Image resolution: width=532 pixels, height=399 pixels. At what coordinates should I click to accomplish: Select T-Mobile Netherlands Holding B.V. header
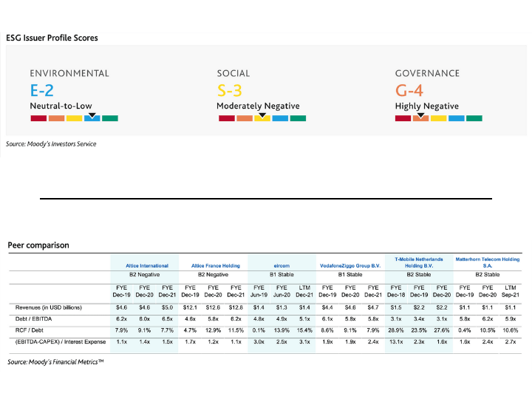coord(418,262)
